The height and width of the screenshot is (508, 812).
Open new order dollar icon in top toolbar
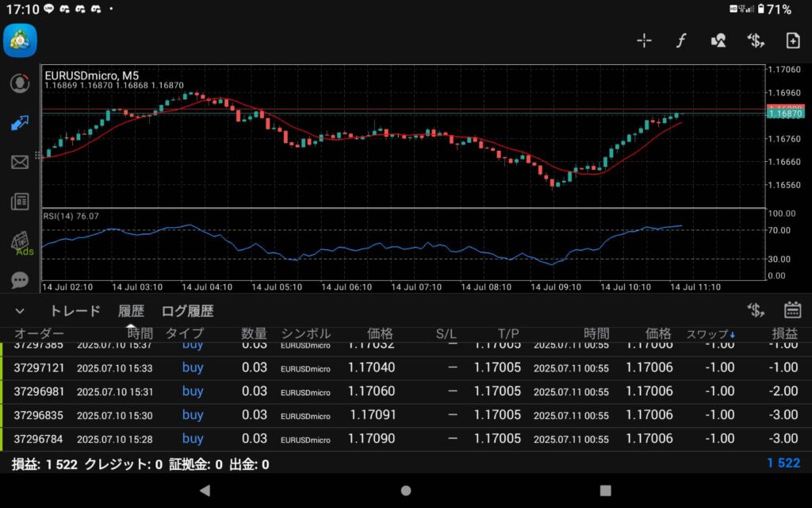[x=756, y=40]
